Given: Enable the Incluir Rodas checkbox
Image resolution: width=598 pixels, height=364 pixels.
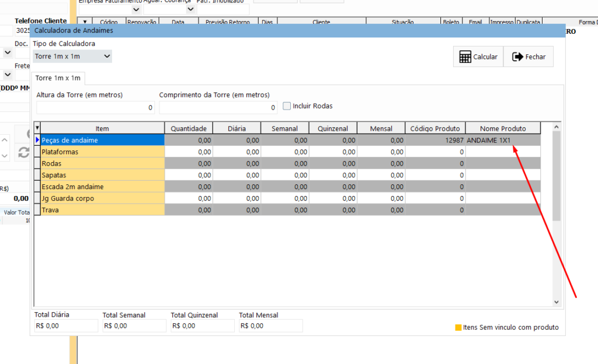Looking at the screenshot, I should pos(287,106).
